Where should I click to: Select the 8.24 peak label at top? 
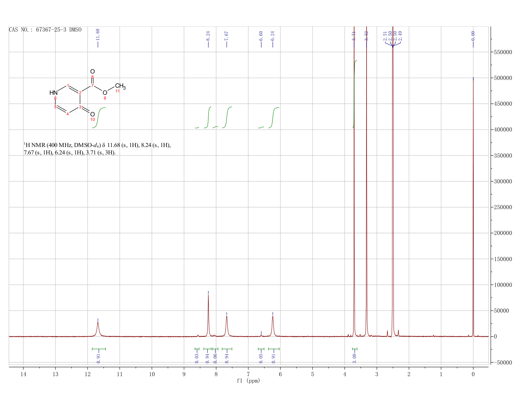[208, 35]
